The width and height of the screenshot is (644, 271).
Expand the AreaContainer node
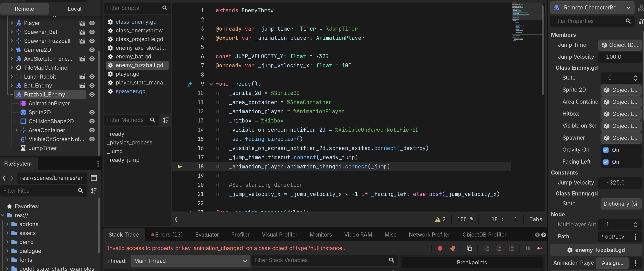pos(16,130)
